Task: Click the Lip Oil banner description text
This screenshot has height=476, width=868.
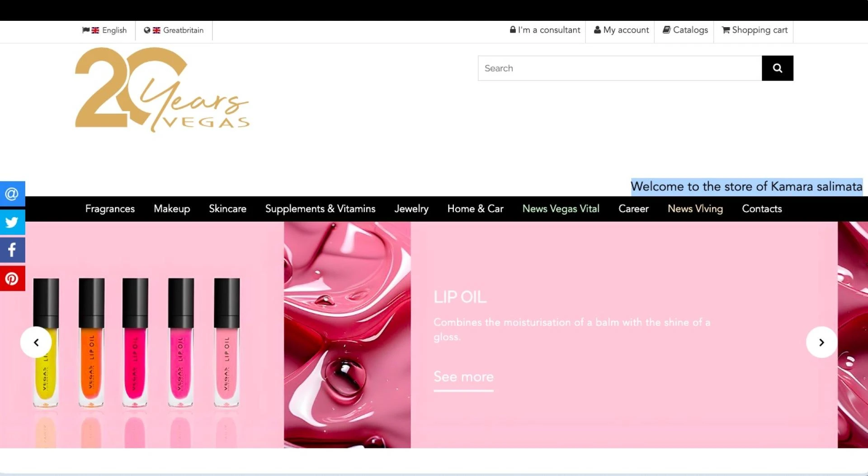Action: point(572,329)
